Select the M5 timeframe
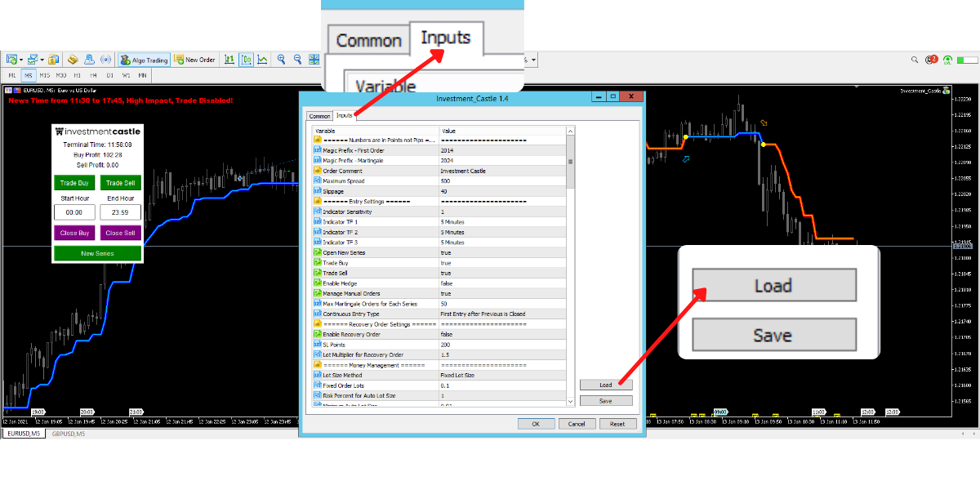Screen dimensions: 980x490 coord(29,75)
